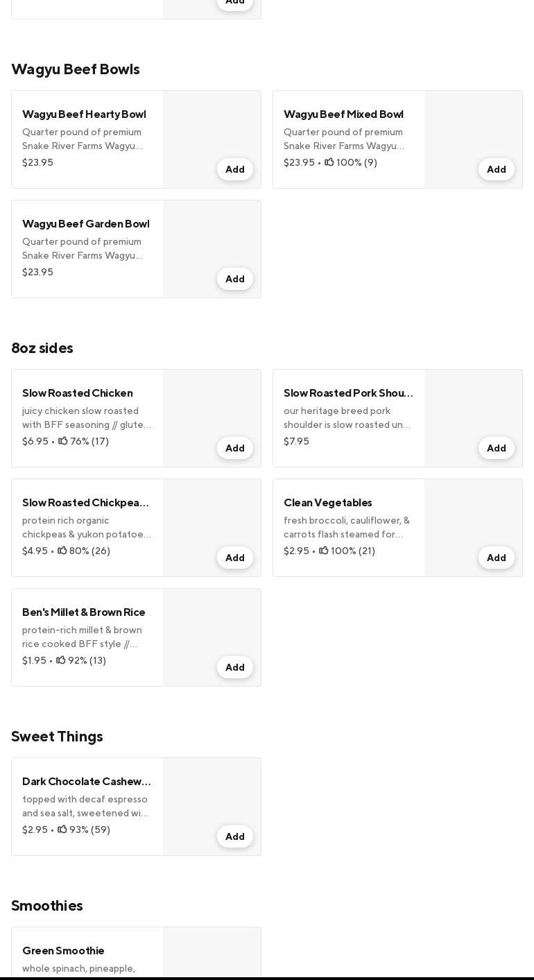
Task: Add Clean Vegetables side to cart
Action: [x=496, y=558]
